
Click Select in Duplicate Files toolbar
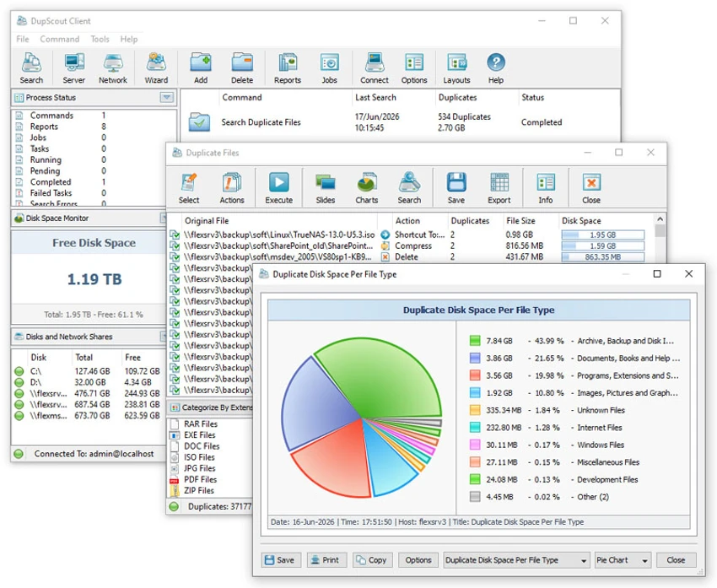click(x=189, y=188)
